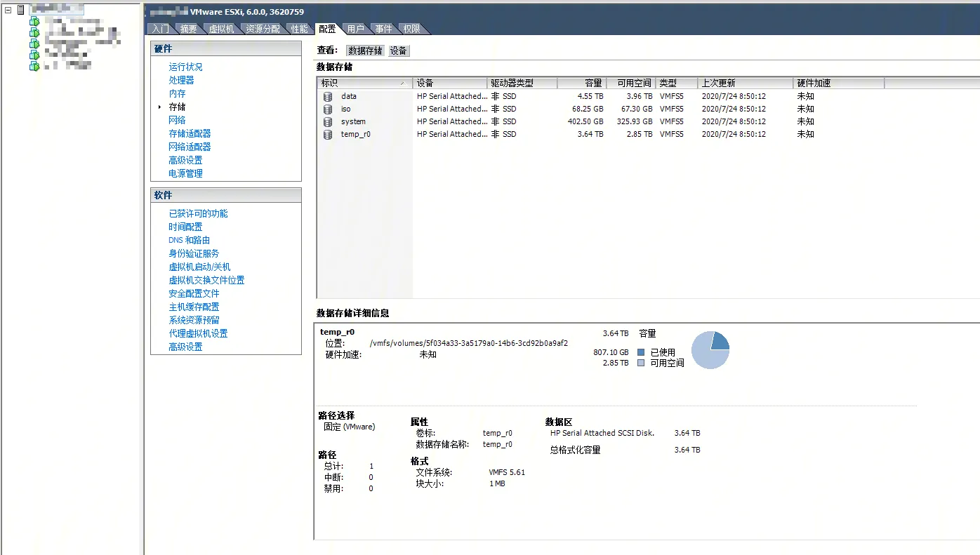
Task: Collapse the host node in inventory tree
Action: coord(8,10)
